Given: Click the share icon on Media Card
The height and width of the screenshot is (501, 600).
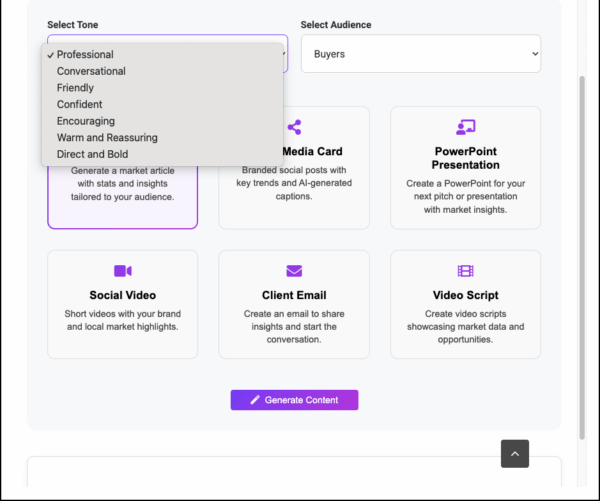Looking at the screenshot, I should (294, 127).
